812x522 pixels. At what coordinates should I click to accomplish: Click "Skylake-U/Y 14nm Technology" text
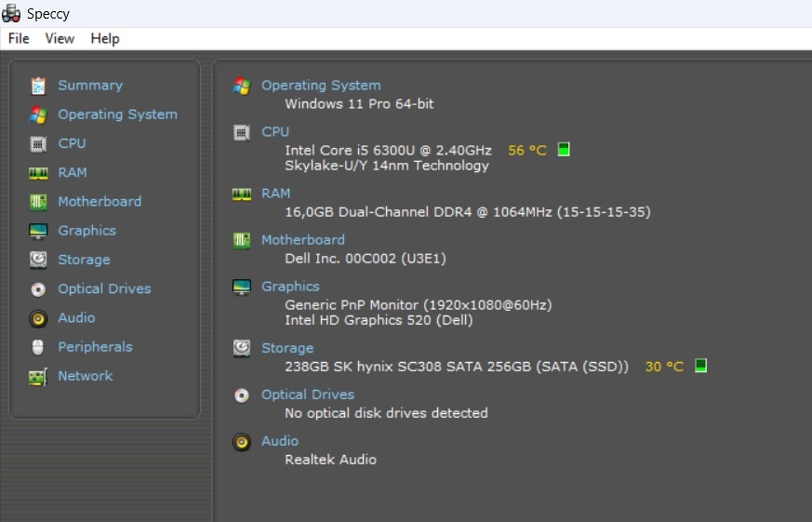pos(387,166)
